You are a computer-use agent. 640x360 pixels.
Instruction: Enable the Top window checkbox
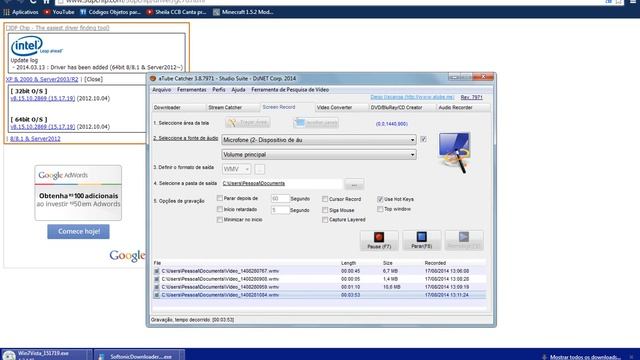click(380, 209)
